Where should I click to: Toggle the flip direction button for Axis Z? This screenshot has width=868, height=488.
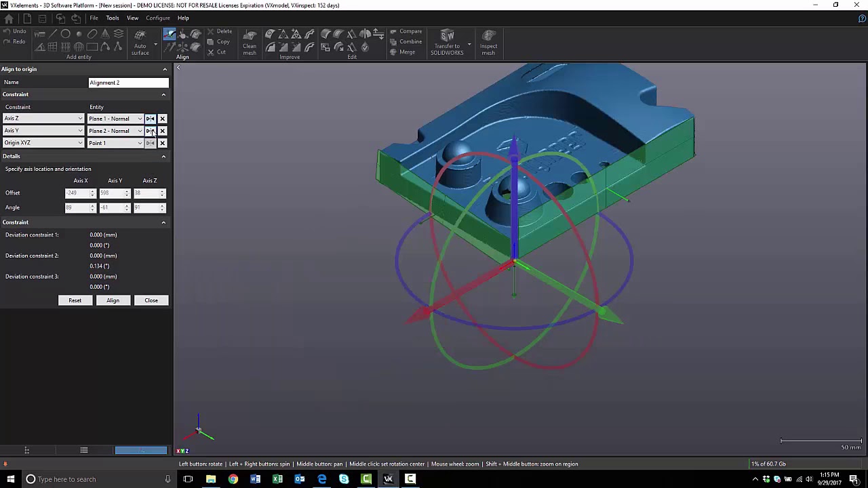[150, 119]
